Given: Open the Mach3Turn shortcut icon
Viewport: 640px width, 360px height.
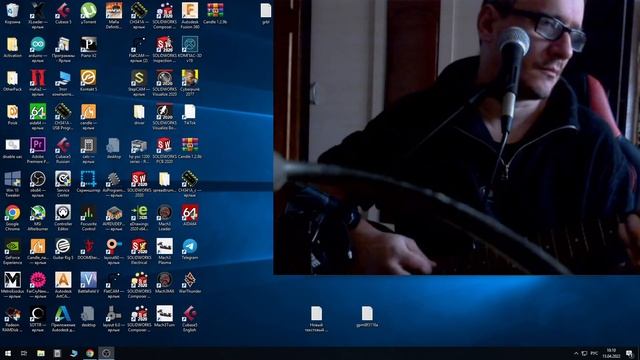Looking at the screenshot, I should tap(164, 317).
